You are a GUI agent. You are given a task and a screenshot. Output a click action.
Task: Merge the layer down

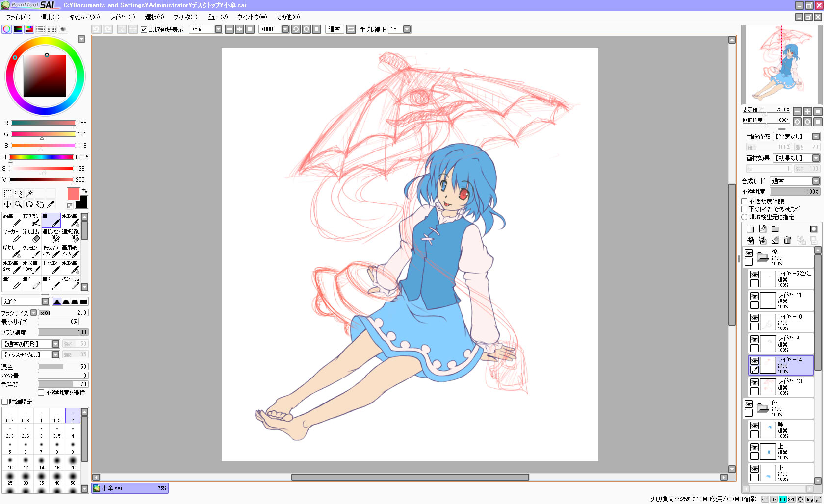[x=750, y=240]
